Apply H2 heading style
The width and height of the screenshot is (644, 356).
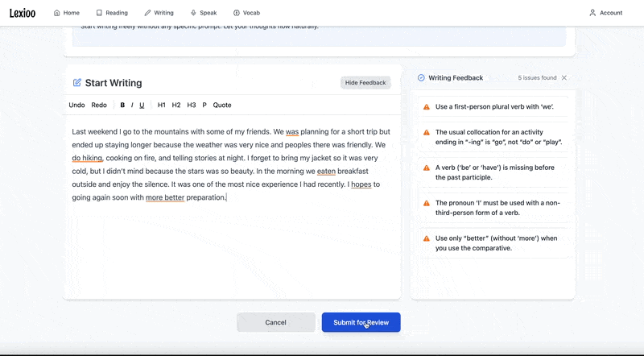click(x=176, y=105)
